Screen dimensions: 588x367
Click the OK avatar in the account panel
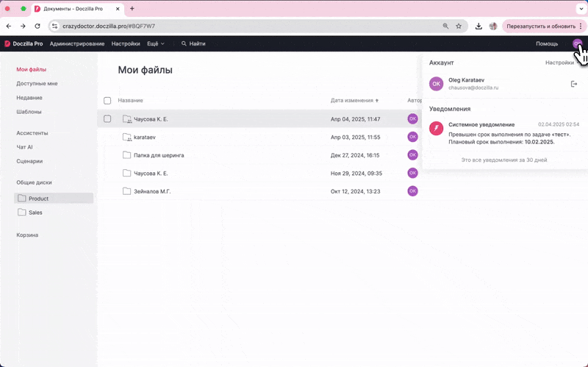436,84
